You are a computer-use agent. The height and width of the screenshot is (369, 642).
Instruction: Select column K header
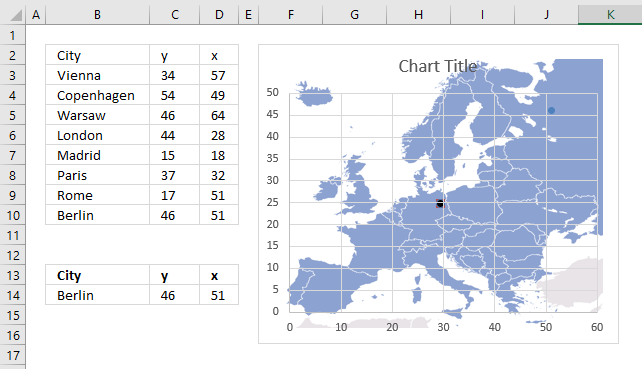pyautogui.click(x=610, y=15)
